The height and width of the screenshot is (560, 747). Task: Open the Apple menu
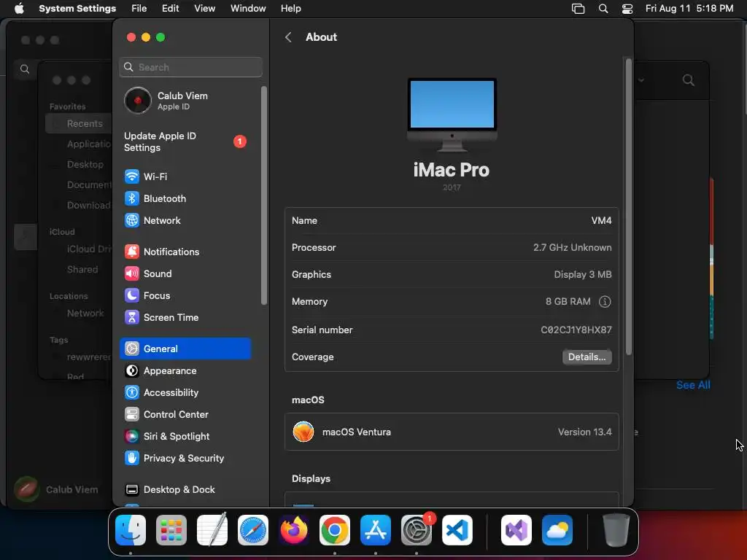[x=19, y=9]
